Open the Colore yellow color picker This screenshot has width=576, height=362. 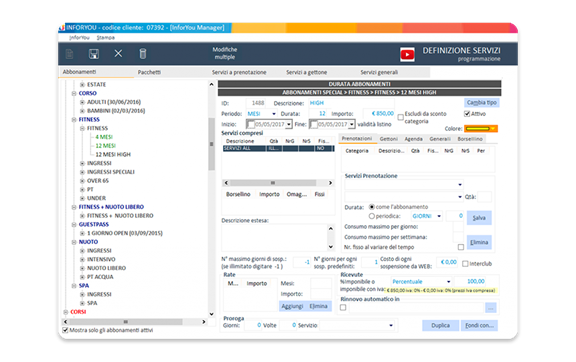coord(481,129)
